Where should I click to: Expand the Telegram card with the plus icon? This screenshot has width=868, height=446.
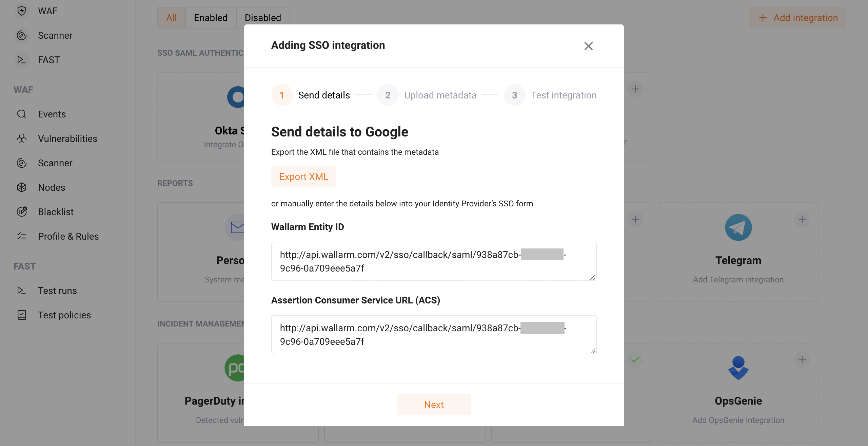[x=802, y=219]
